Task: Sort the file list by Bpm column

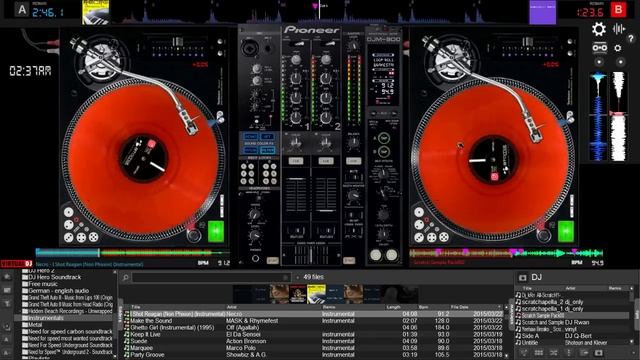Action: click(x=423, y=307)
